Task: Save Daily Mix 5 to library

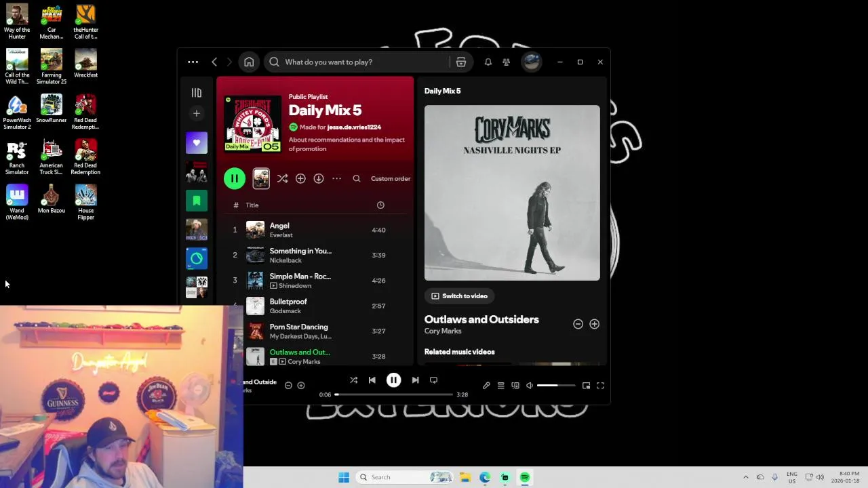Action: (300, 179)
